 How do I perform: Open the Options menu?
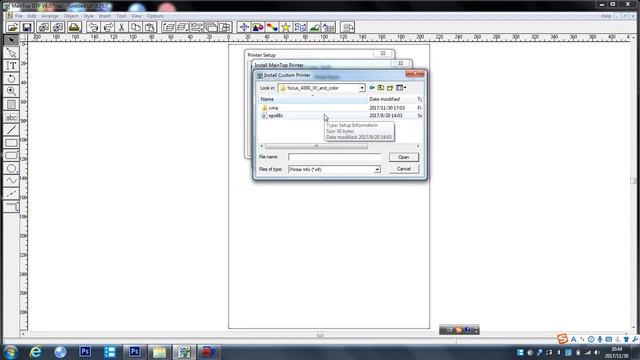[x=156, y=16]
